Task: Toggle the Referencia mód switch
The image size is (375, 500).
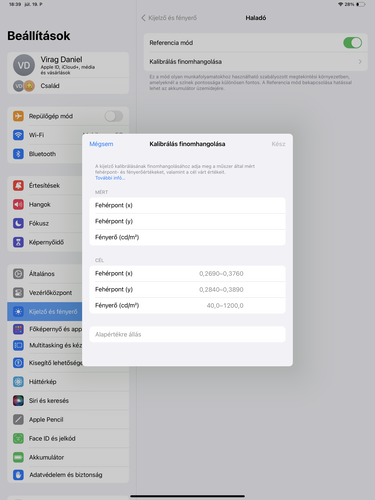Action: (x=352, y=43)
